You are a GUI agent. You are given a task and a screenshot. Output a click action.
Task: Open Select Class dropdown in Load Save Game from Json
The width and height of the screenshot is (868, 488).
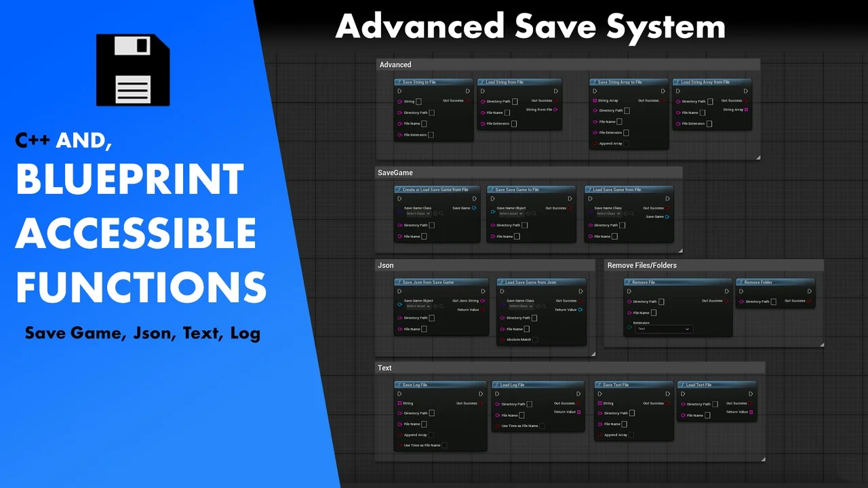tap(521, 306)
